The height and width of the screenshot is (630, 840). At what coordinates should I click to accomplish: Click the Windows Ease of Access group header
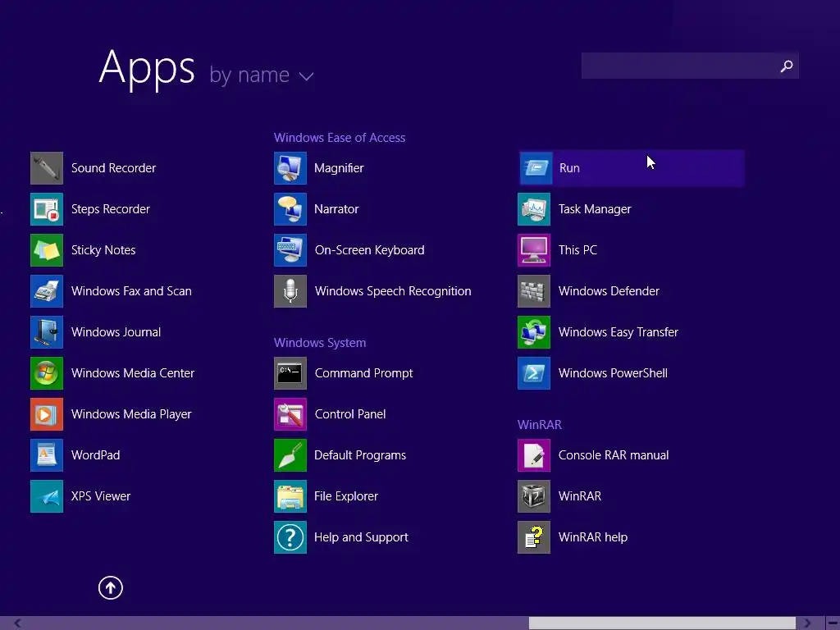coord(340,138)
